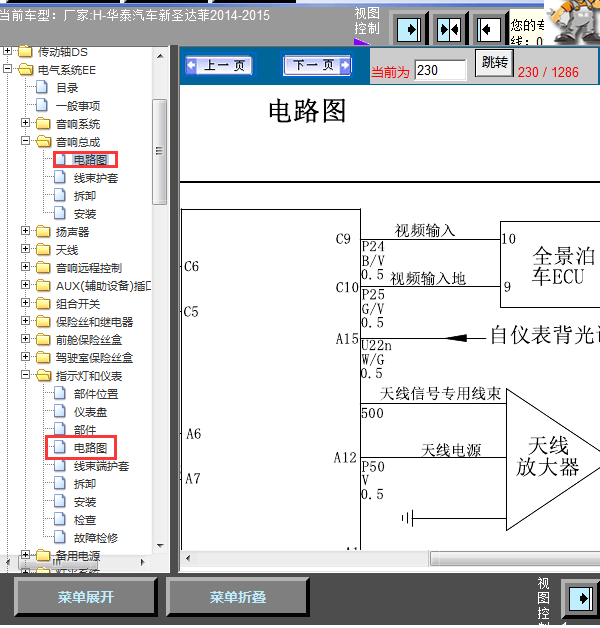Screen dimensions: 600x628
Task: Click the mechanic mascot image
Action: click(573, 22)
